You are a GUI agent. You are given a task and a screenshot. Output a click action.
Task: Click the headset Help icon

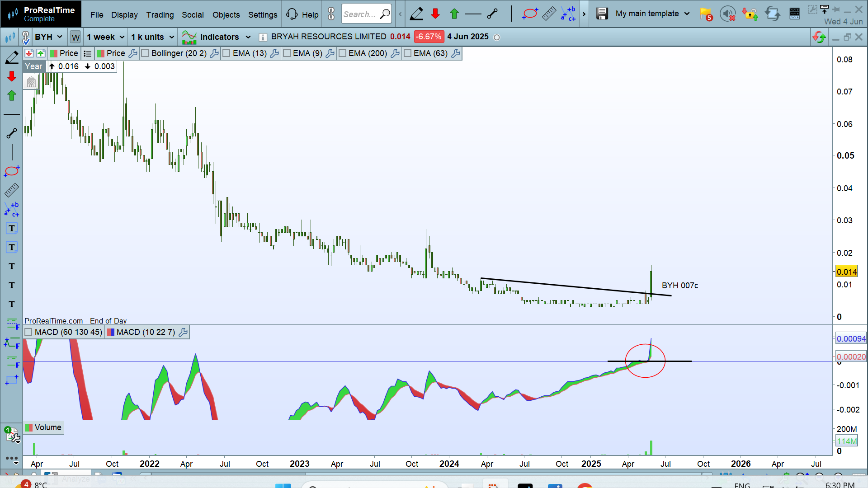(x=292, y=14)
